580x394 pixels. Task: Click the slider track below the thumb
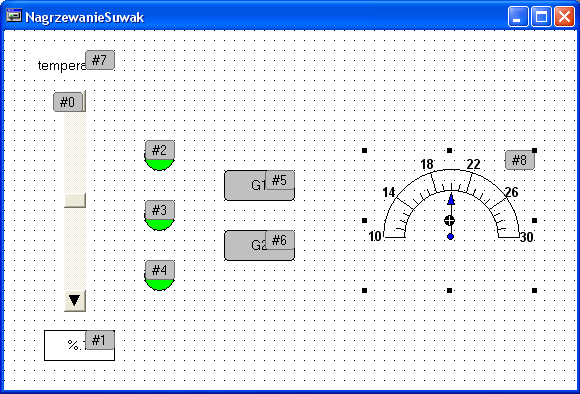click(75, 249)
